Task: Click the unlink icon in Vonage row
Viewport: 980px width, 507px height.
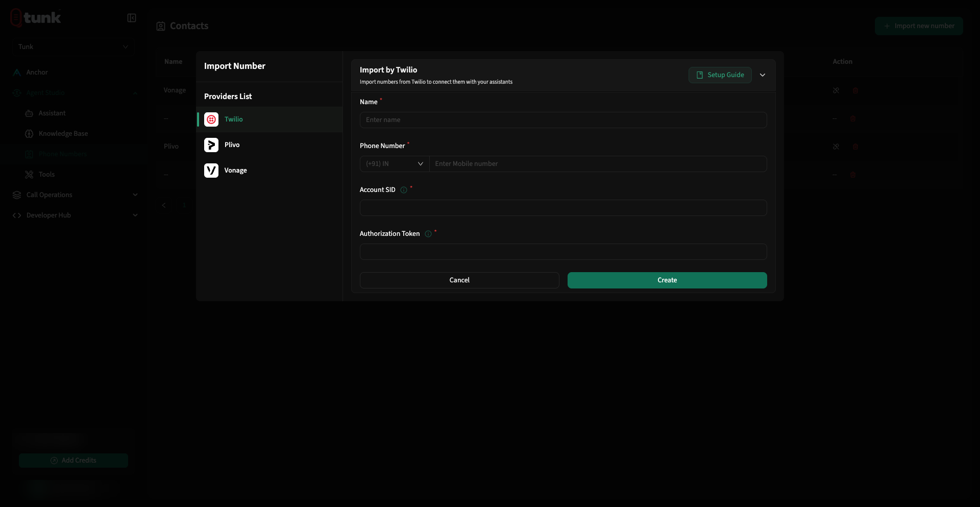Action: [x=836, y=90]
